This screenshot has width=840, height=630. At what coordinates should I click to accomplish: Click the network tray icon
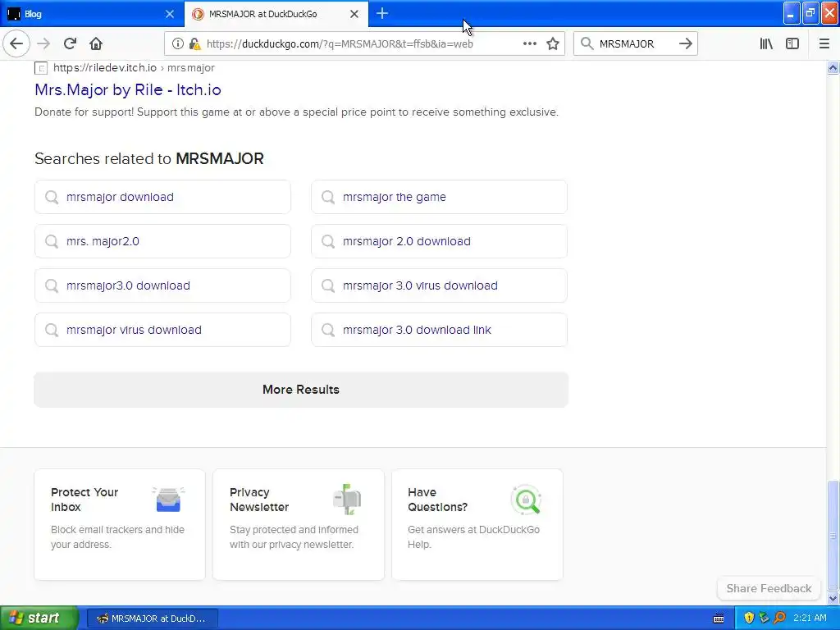click(x=764, y=619)
